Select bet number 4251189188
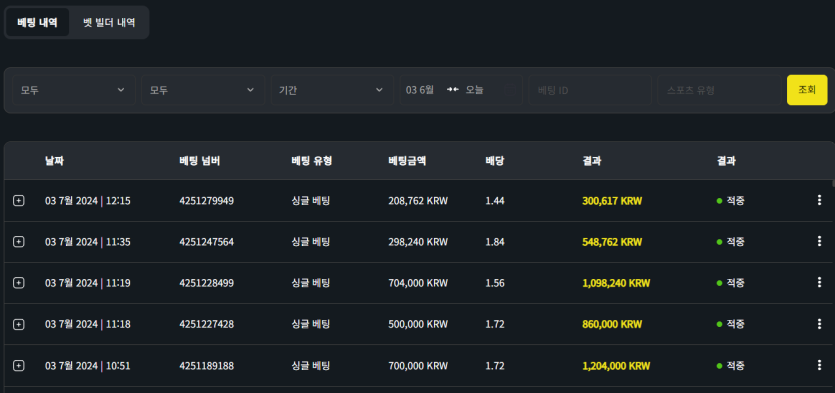The image size is (835, 393). (207, 366)
